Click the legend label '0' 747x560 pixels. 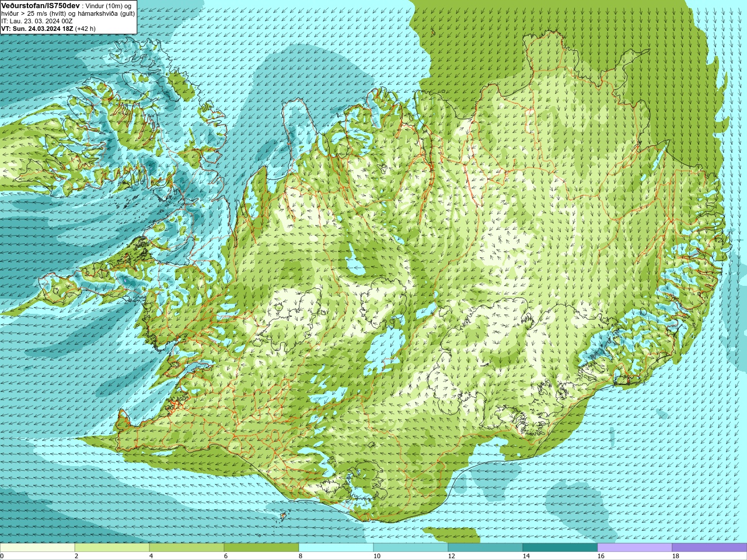tap(2, 556)
